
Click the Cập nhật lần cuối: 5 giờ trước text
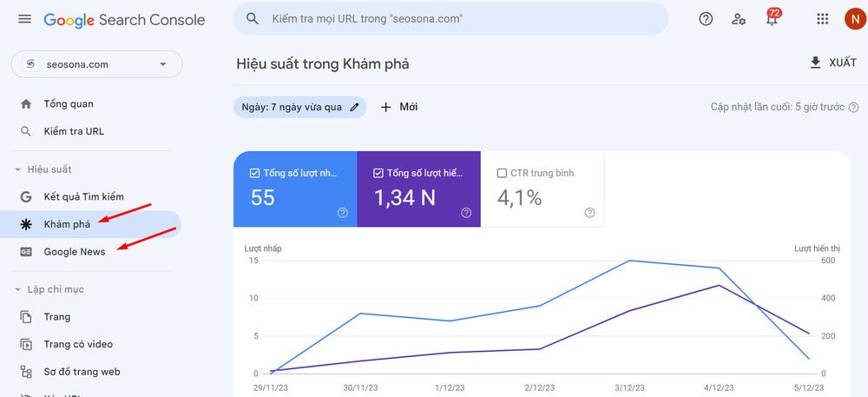coord(777,108)
